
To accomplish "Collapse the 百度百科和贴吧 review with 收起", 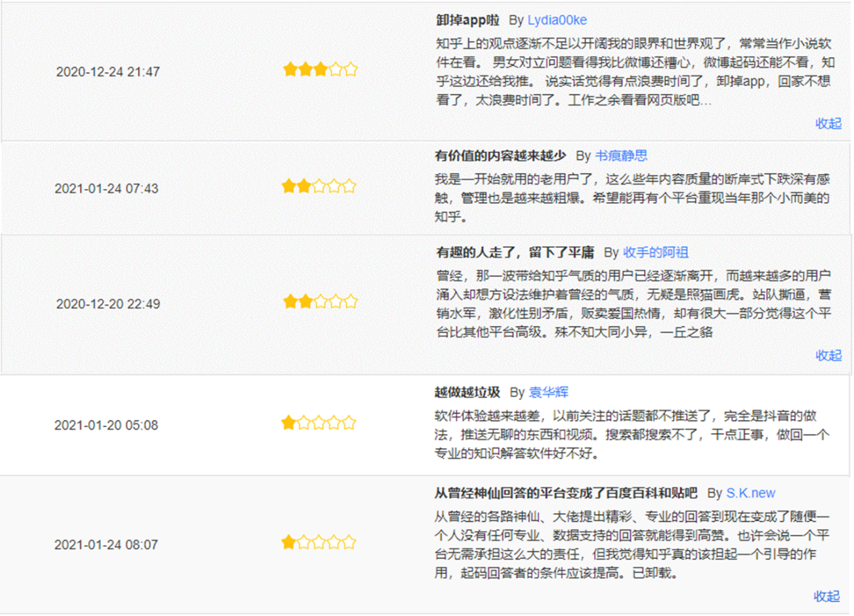I will 826,596.
